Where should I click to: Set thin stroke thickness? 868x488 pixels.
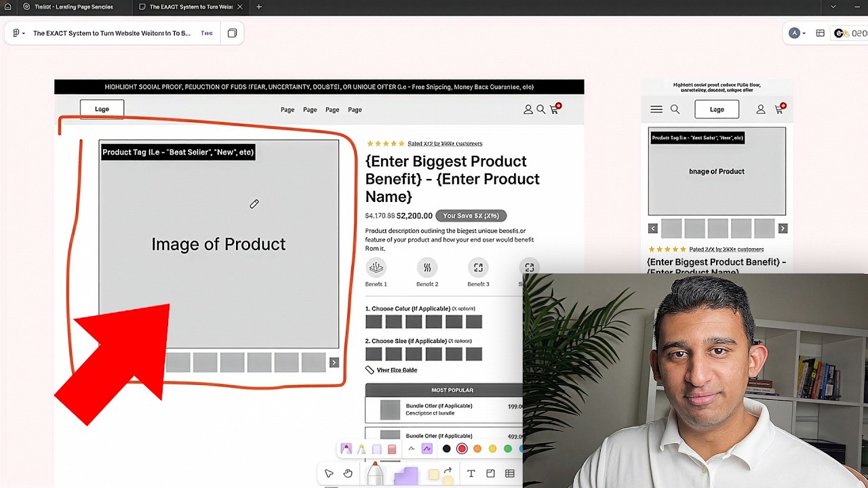412,449
